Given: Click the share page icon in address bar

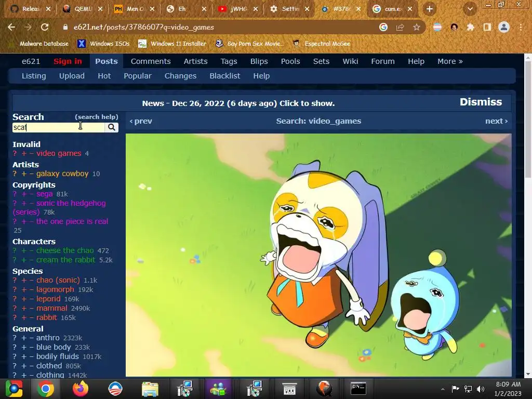Looking at the screenshot, I should click(x=400, y=27).
